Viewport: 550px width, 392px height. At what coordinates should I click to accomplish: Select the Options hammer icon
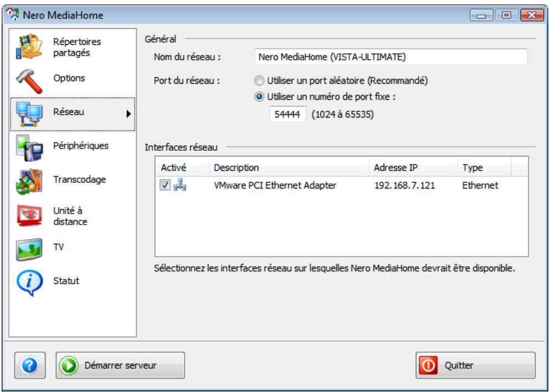(x=29, y=81)
